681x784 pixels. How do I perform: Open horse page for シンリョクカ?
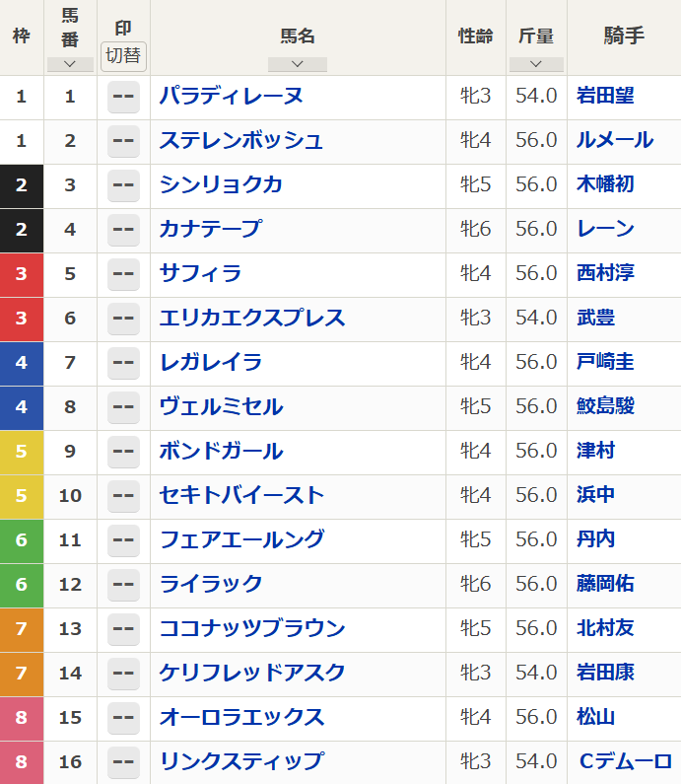coord(222,184)
